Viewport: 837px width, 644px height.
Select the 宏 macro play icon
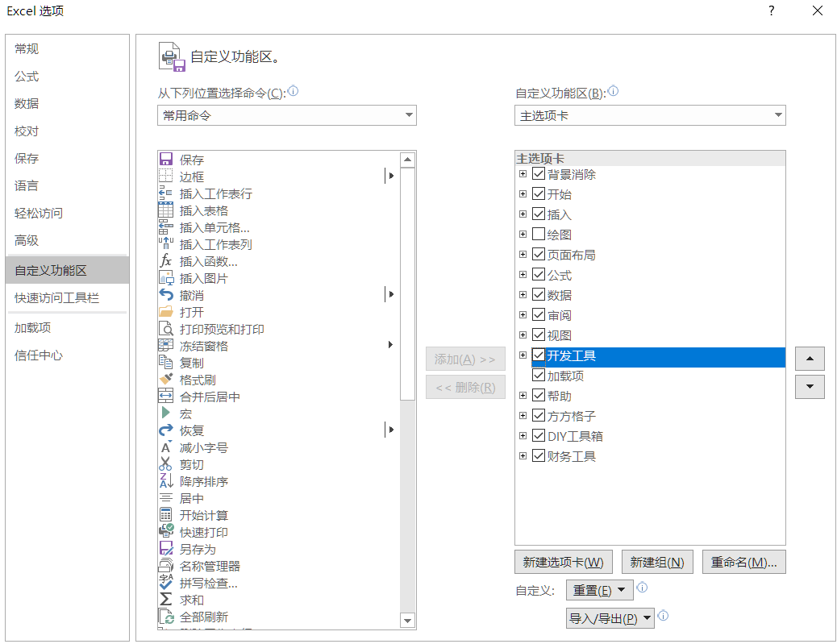point(166,413)
